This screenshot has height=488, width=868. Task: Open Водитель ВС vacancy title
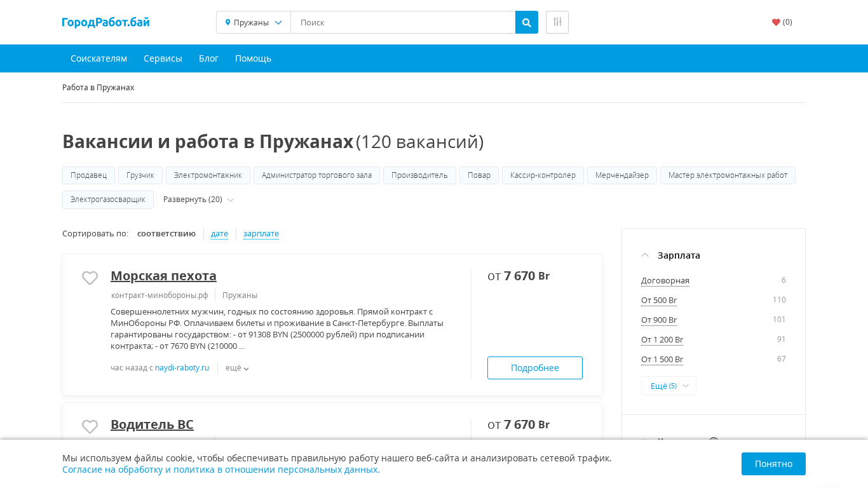coord(152,424)
